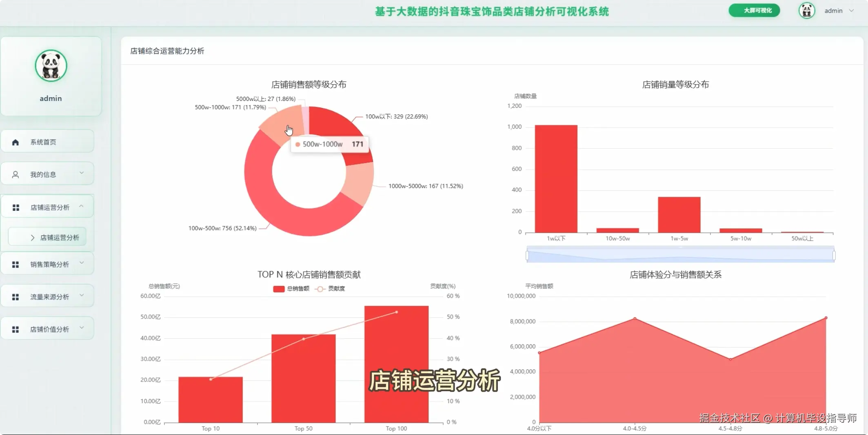This screenshot has width=868, height=435.
Task: Click the admin username text
Action: [x=832, y=11]
